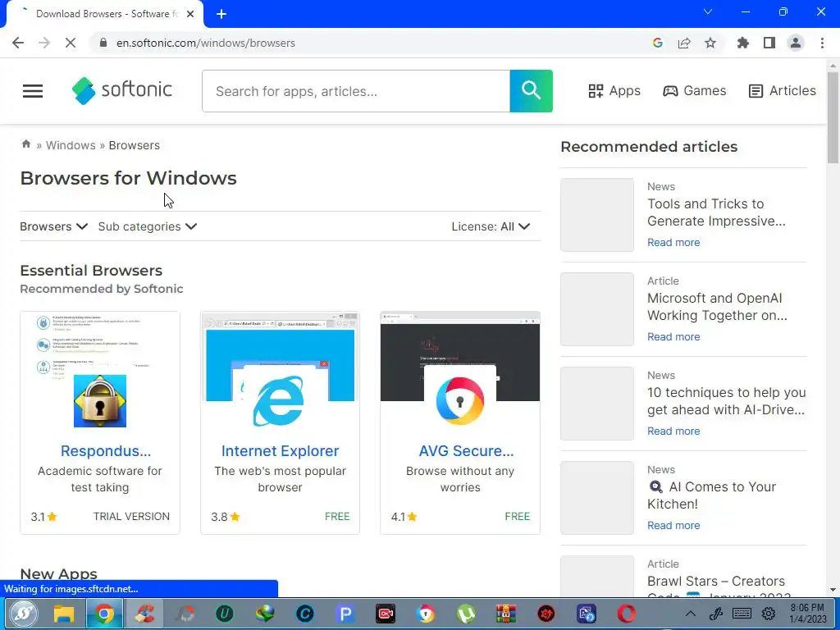Open uTorrent from the taskbar
Screen dimensions: 840x630
point(466,614)
